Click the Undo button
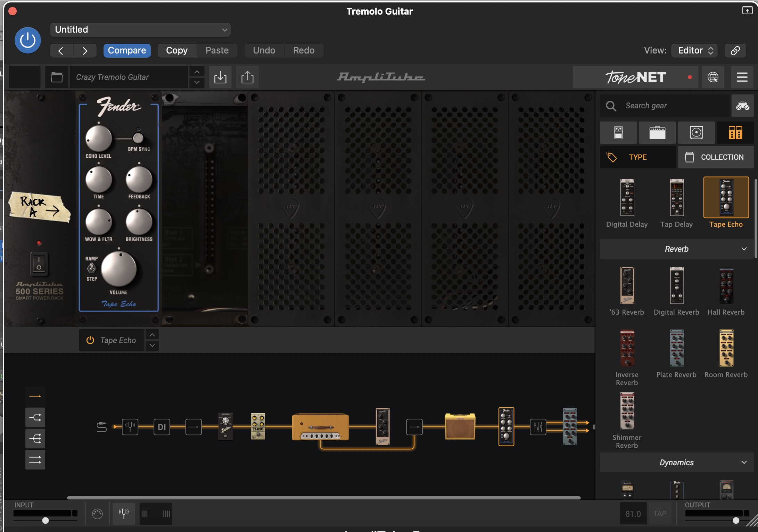Viewport: 758px width, 532px height. click(264, 51)
